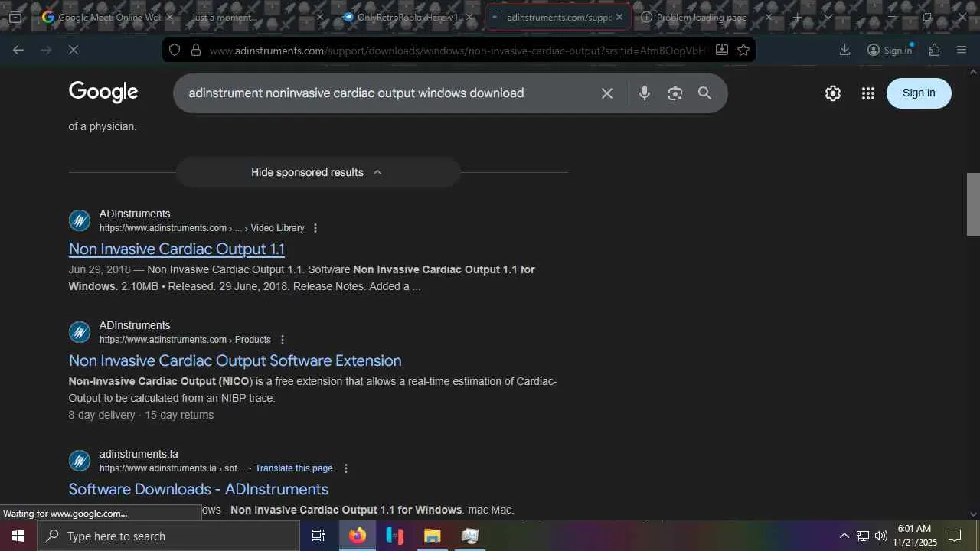Close the Google Meet tab
Viewport: 980px width, 551px height.
pos(169,17)
